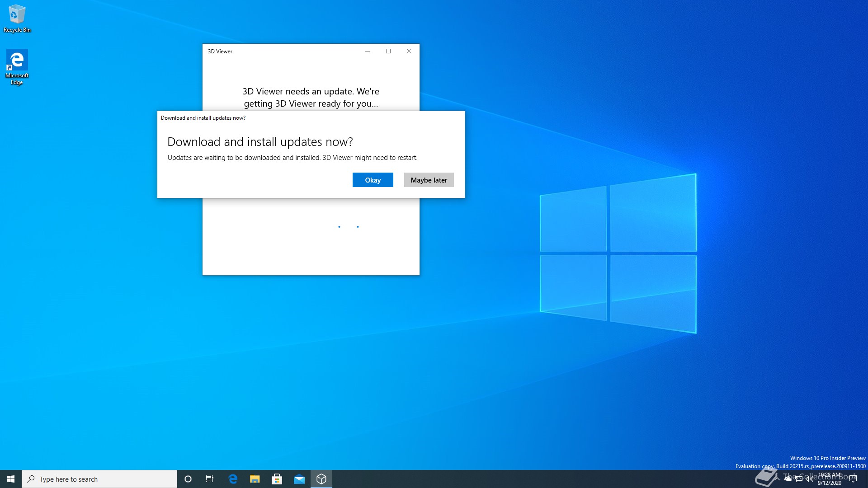Expand the hidden system tray icons
This screenshot has width=868, height=488.
pos(777,479)
